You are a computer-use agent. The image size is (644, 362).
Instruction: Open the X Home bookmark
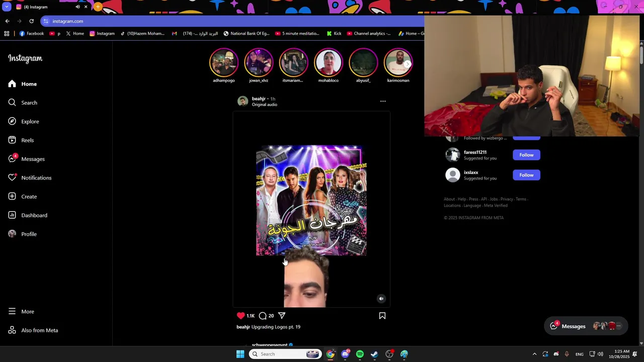pos(74,34)
